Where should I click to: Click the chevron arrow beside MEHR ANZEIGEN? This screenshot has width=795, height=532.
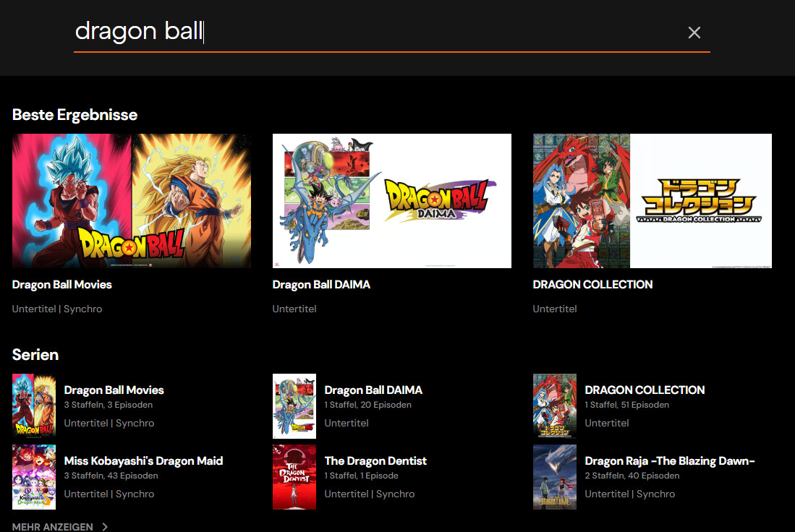(x=105, y=527)
